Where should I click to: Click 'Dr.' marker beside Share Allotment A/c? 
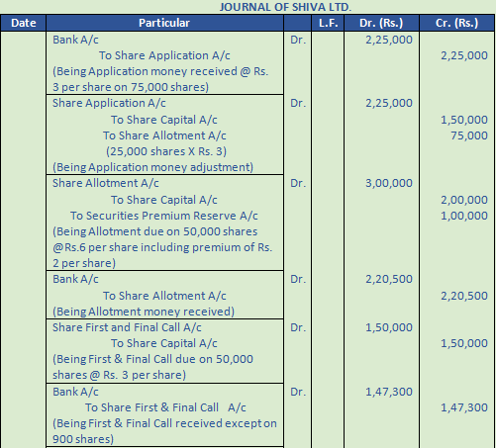pos(298,183)
